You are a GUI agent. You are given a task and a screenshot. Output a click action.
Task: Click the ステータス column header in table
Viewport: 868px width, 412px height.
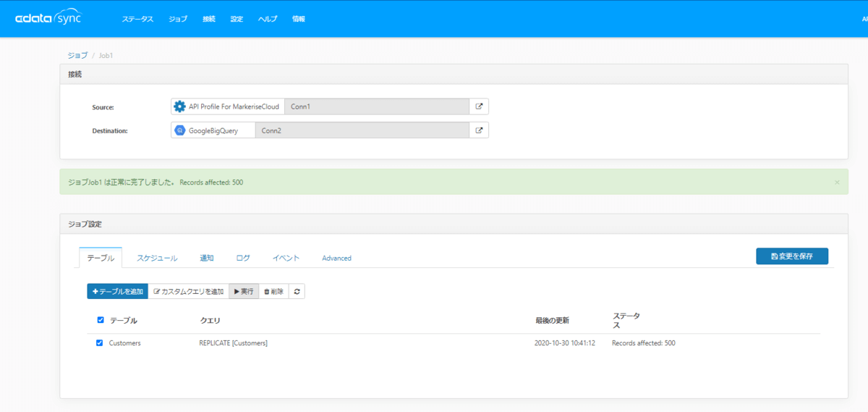(626, 321)
